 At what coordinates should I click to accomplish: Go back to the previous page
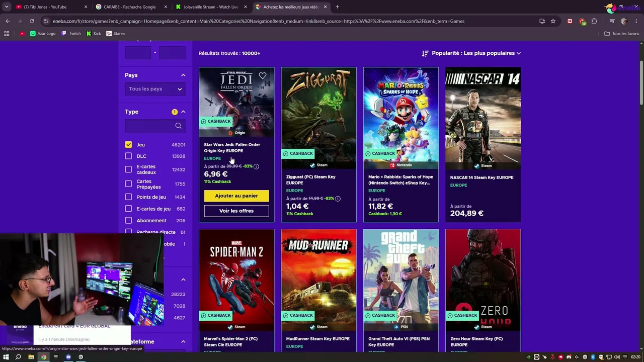coord(8,21)
